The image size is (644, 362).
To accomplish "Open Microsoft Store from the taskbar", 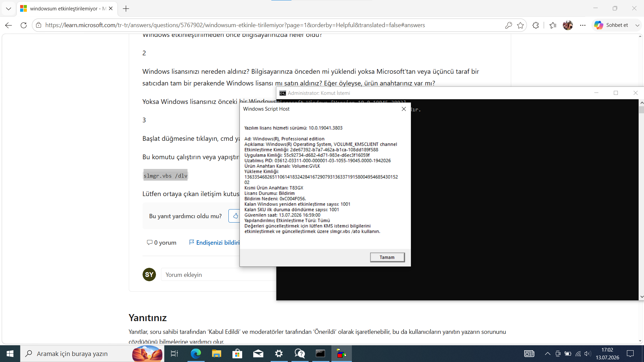I will [237, 354].
